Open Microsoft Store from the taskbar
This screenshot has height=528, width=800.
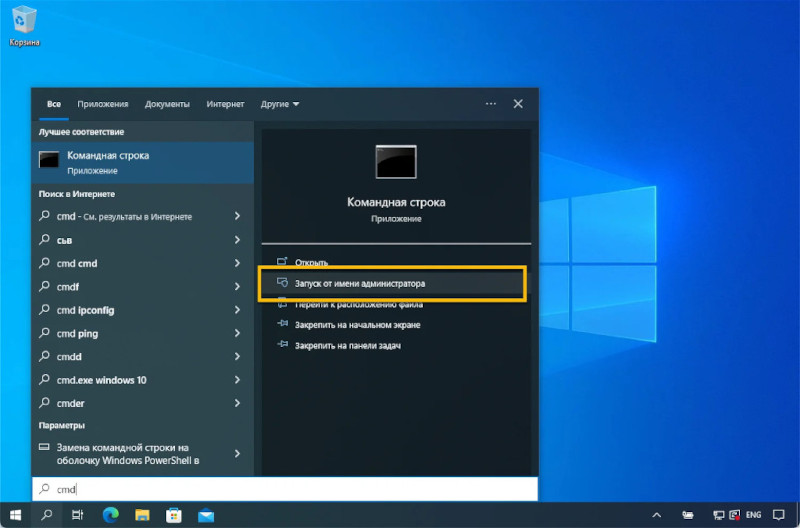pos(173,515)
